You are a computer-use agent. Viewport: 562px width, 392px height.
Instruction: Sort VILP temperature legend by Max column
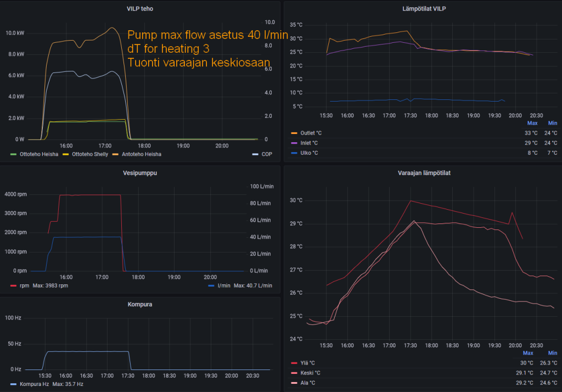(532, 123)
